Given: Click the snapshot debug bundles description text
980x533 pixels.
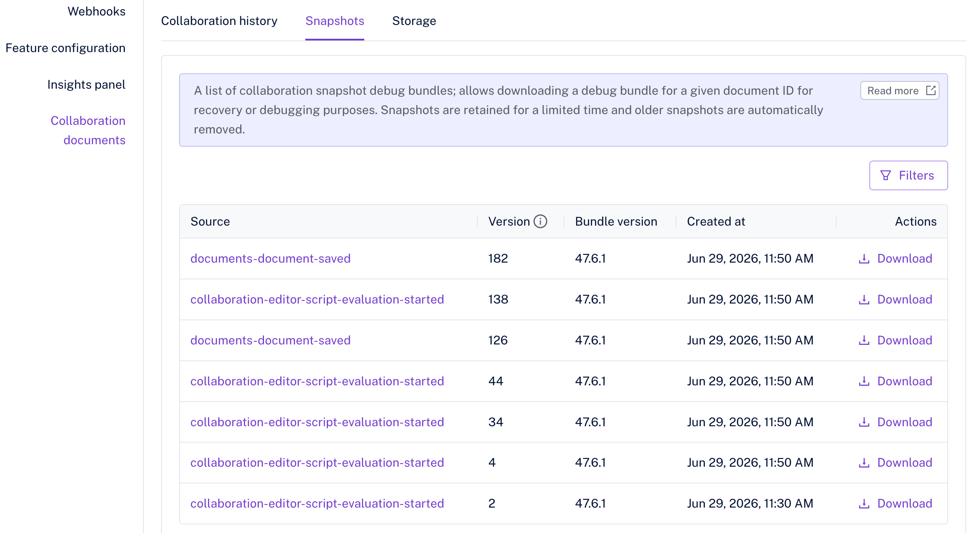Looking at the screenshot, I should click(509, 110).
